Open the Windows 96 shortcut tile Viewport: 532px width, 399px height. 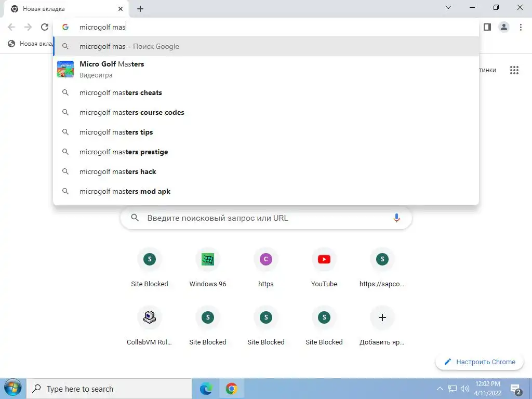[x=208, y=268]
